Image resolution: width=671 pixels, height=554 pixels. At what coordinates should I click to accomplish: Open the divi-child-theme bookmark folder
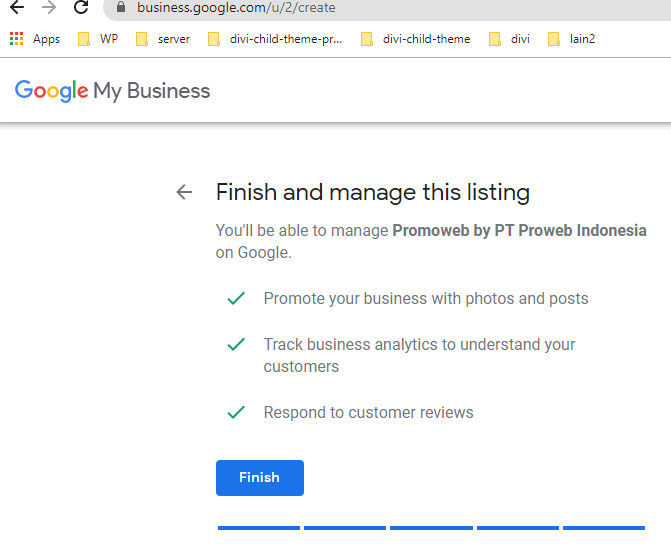pyautogui.click(x=415, y=39)
